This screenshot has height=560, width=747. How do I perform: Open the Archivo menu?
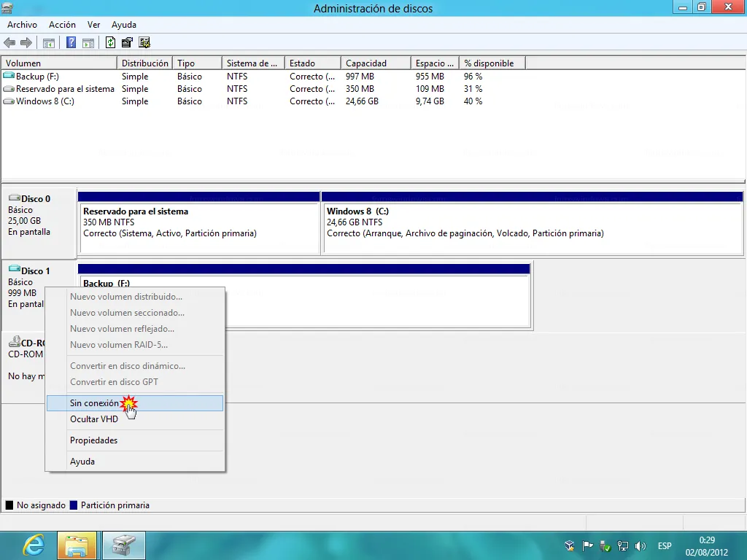click(22, 25)
